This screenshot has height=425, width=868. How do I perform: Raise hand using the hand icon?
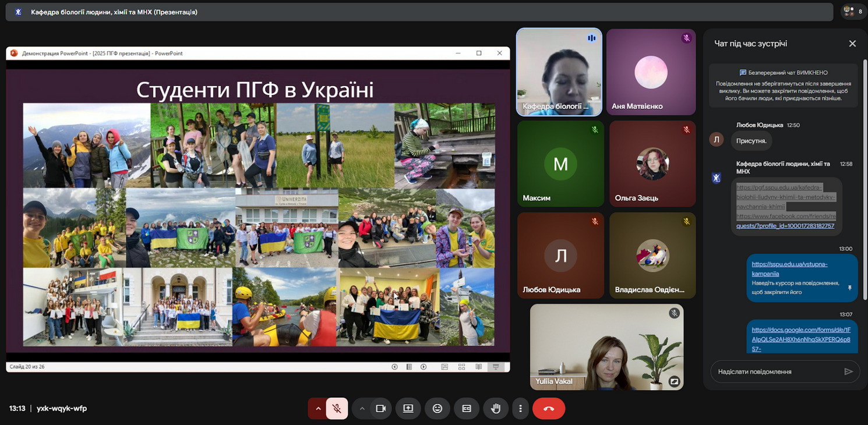coord(496,409)
